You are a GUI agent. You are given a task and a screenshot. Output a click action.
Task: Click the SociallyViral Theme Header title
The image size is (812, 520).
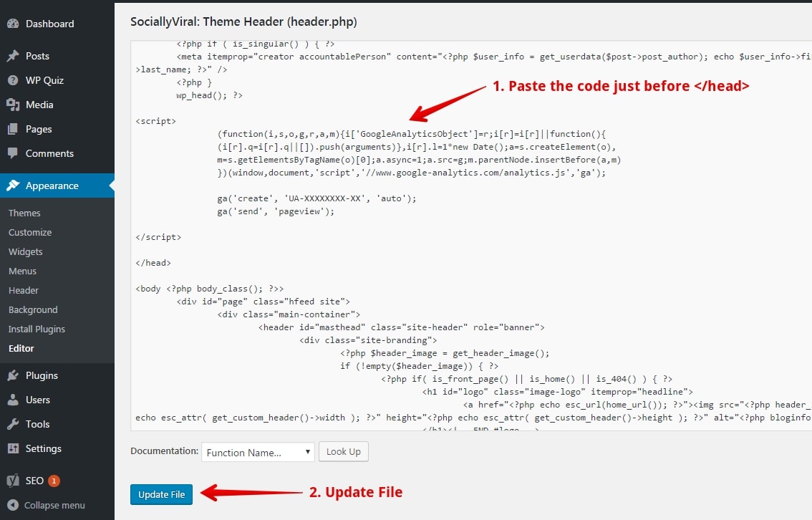point(243,21)
